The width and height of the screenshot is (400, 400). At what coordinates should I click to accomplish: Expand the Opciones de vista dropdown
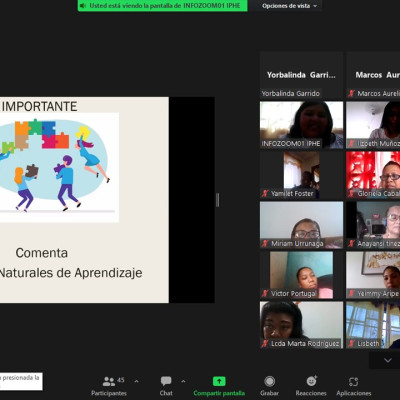click(289, 6)
